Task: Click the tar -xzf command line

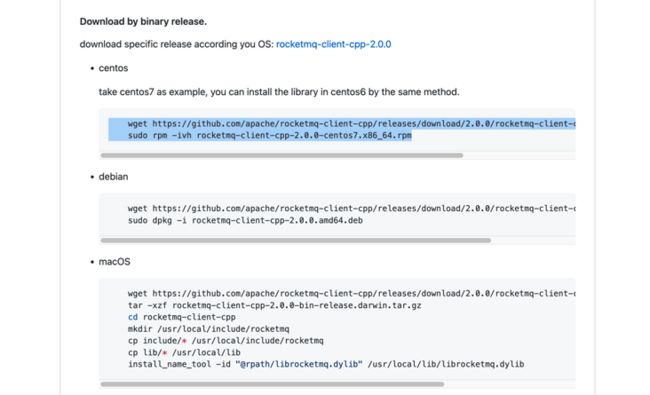Action: click(274, 305)
